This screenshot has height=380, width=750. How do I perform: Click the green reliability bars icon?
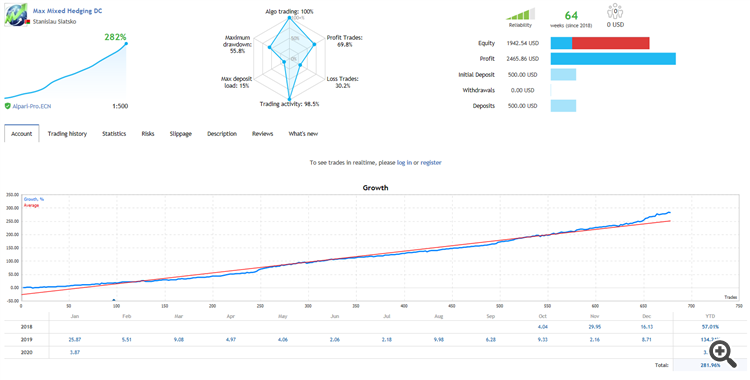[x=520, y=14]
